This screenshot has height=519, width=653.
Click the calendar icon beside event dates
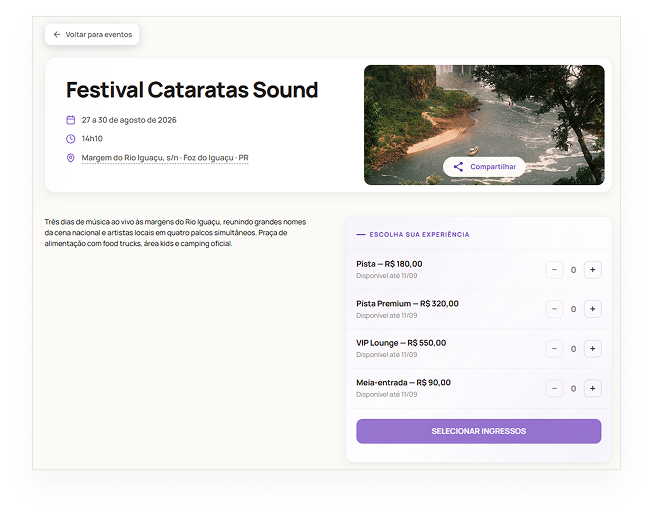71,120
